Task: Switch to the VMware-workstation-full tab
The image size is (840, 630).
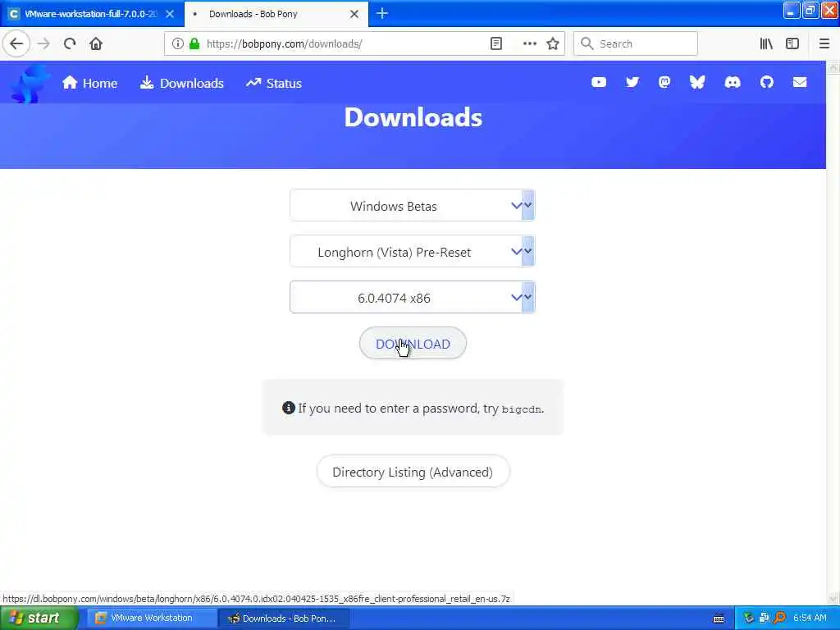Action: point(92,14)
